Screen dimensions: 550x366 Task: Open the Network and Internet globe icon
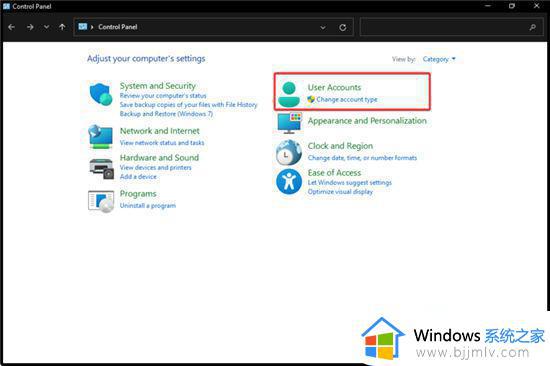point(101,137)
